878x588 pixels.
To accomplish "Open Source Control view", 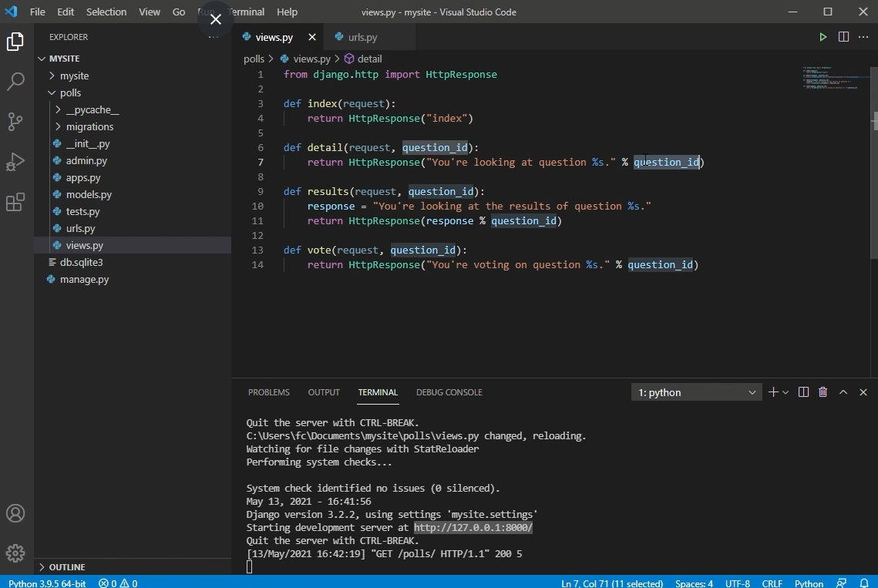I will (15, 122).
